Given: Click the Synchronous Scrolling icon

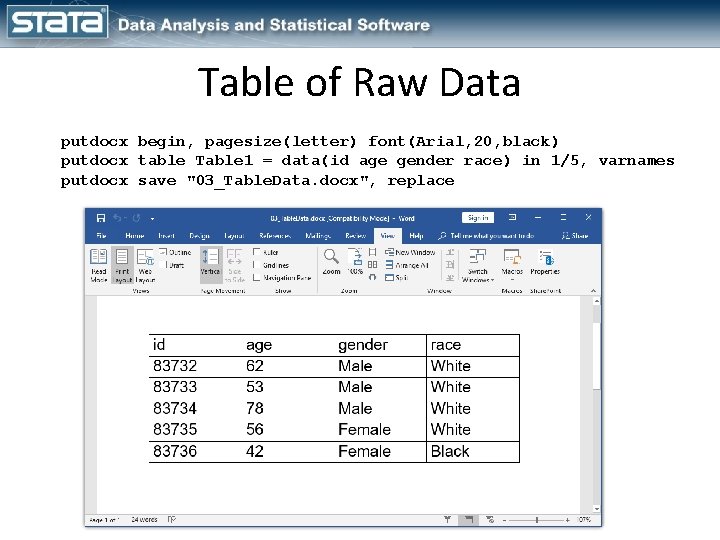Looking at the screenshot, I should point(450,265).
